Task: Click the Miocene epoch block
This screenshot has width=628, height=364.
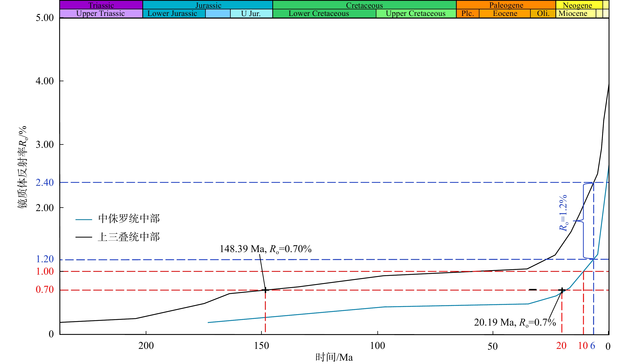Action: tap(573, 14)
